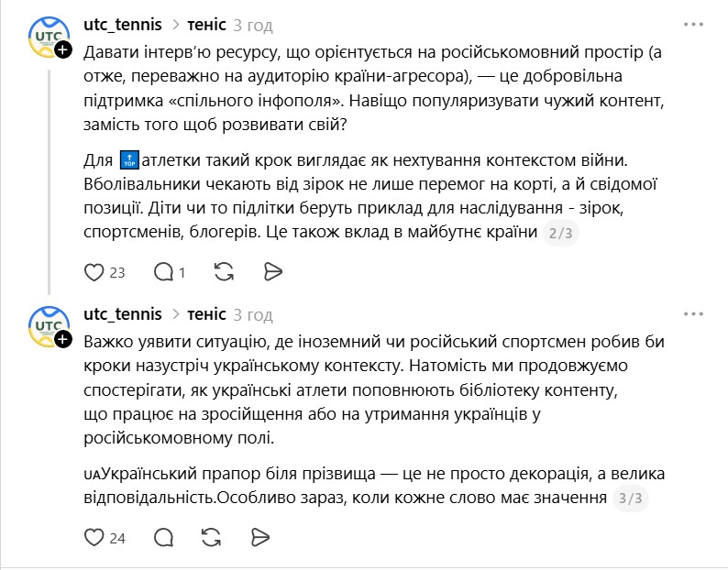This screenshot has height=570, width=728.
Task: Repost the second utc_tennis post
Action: tap(210, 537)
